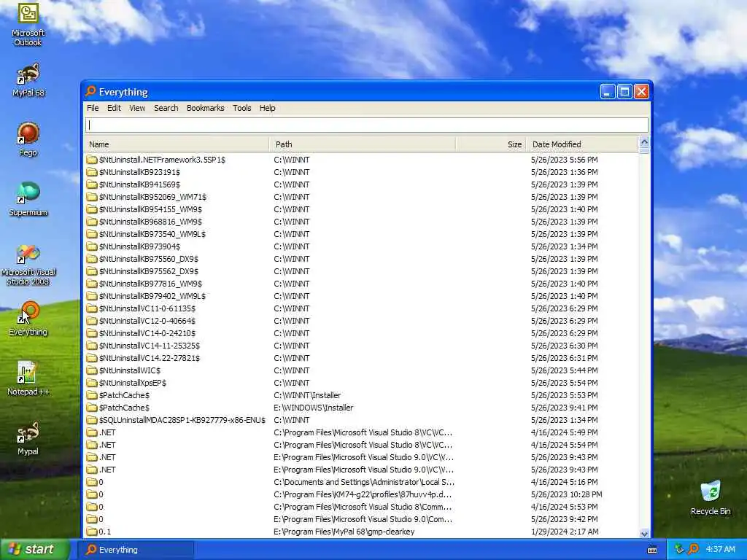Select the $NtUninstallKB954155_WM9$ folder row

[x=360, y=209]
